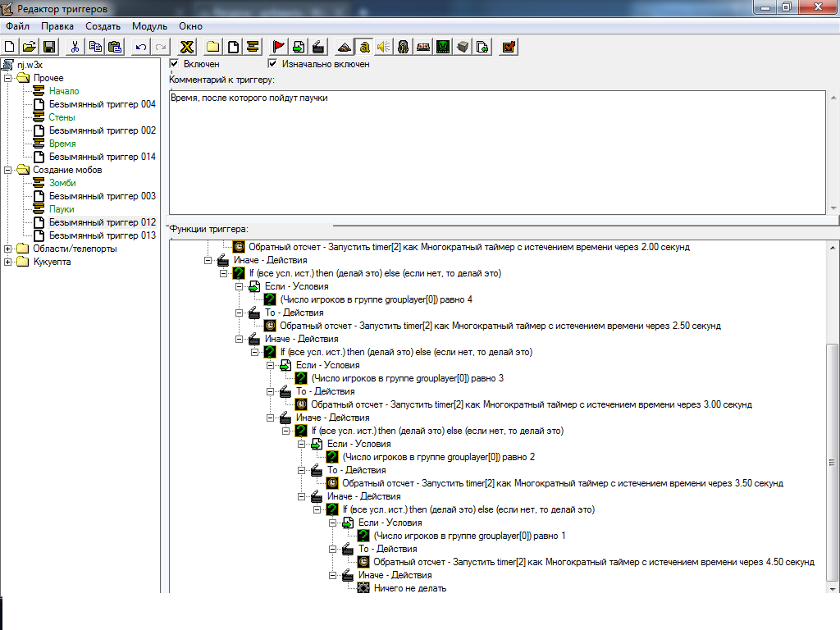Screen dimensions: 840x630
Task: Select the 'Ничего не делать' action
Action: [x=410, y=588]
